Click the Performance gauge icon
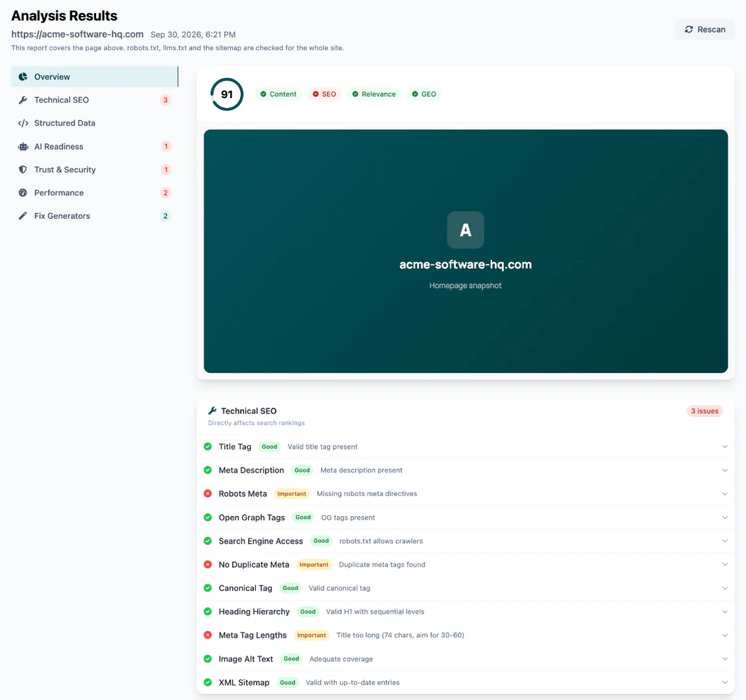The image size is (746, 700). click(x=23, y=193)
